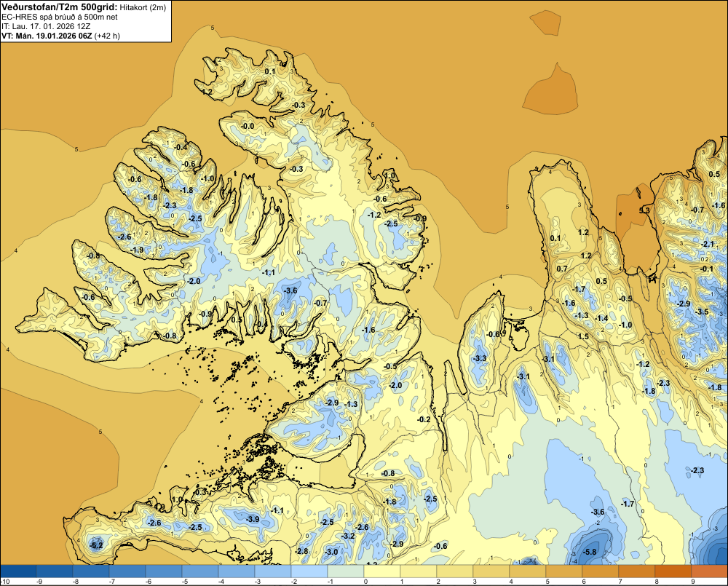The width and height of the screenshot is (728, 586).
Task: Click the '5.3' temperature value
Action: (644, 210)
